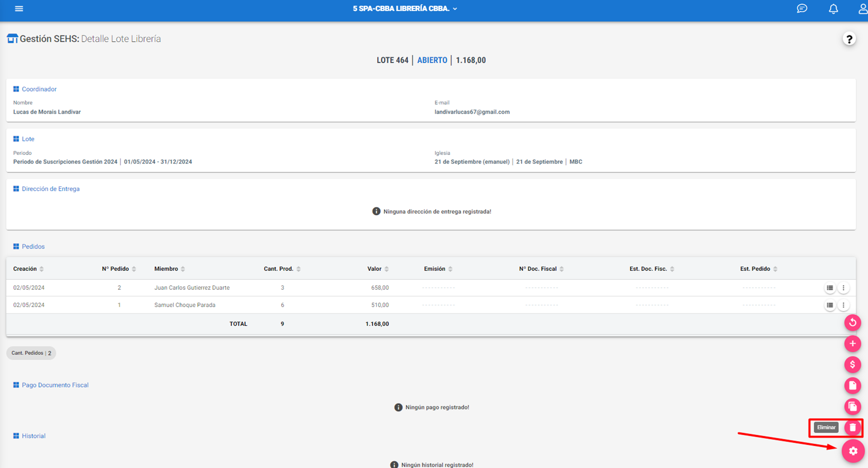Click the Coordinador section heading
Image resolution: width=868 pixels, height=468 pixels.
click(x=39, y=89)
